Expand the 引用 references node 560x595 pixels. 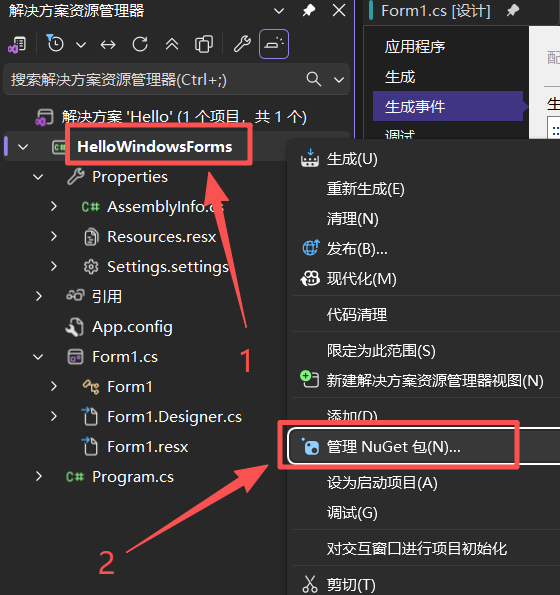(x=38, y=296)
